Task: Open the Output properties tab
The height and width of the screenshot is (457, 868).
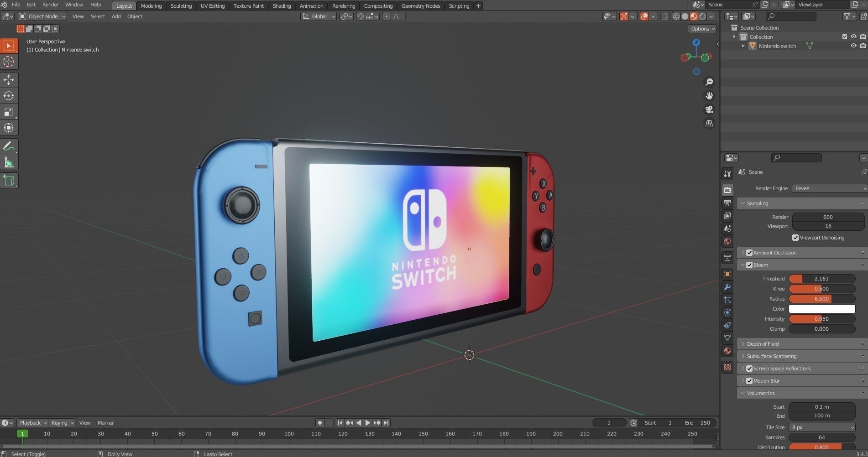Action: (x=727, y=203)
